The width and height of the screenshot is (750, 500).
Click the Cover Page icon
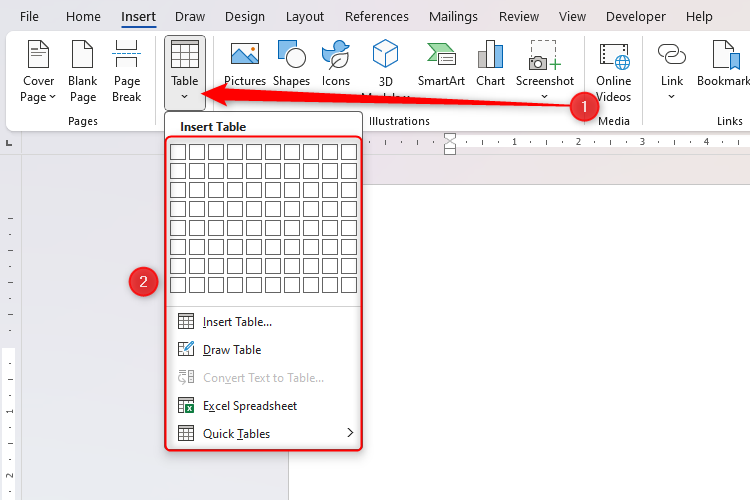39,56
